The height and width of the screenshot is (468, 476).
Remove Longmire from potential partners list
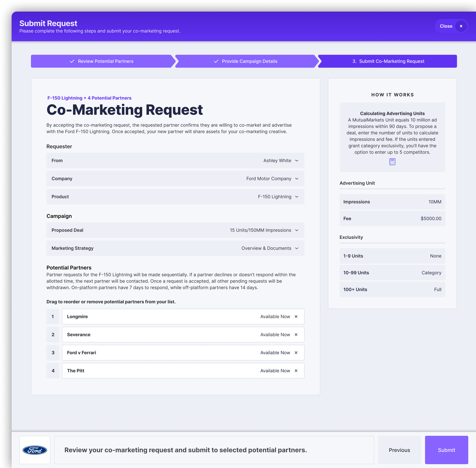(x=296, y=317)
